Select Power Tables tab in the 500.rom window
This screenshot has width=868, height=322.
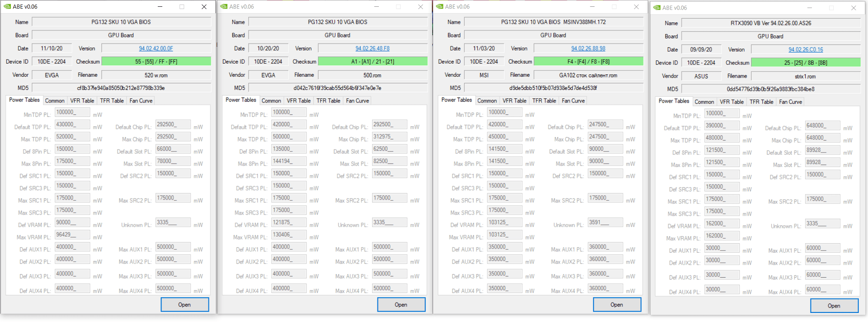pyautogui.click(x=241, y=100)
